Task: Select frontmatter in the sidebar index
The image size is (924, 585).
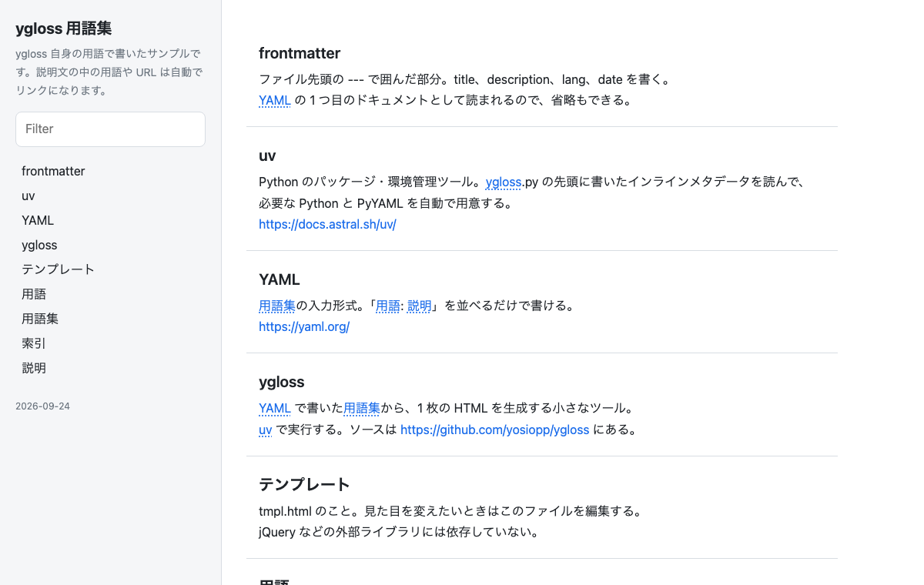Action: tap(53, 171)
